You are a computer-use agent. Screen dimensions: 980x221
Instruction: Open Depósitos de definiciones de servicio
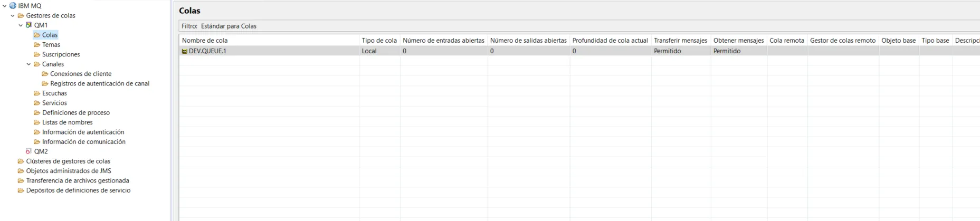point(78,190)
